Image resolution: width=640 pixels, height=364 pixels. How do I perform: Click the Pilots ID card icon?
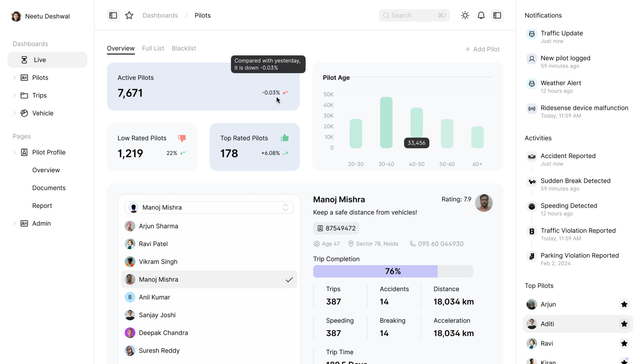point(24,77)
